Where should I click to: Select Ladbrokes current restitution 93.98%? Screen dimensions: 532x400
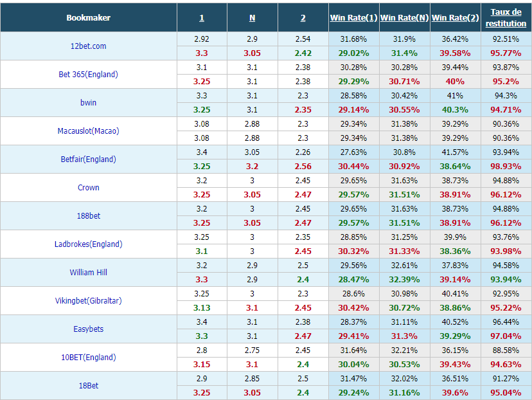(x=506, y=251)
